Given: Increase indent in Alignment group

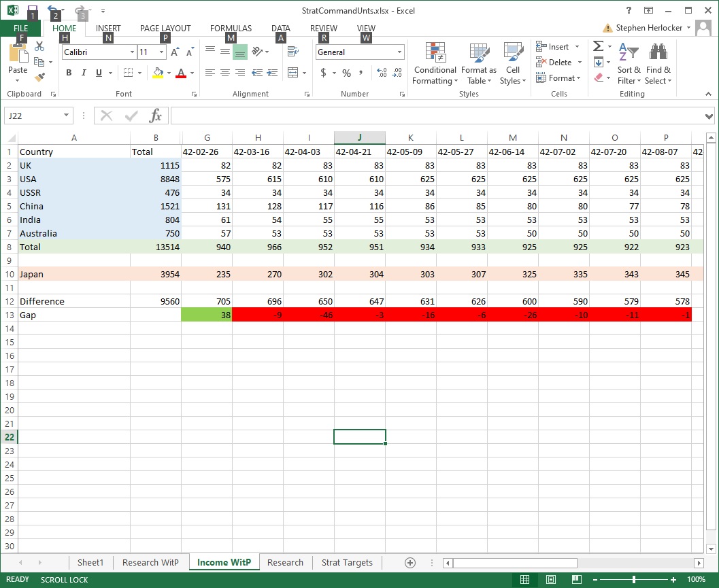Looking at the screenshot, I should click(272, 73).
